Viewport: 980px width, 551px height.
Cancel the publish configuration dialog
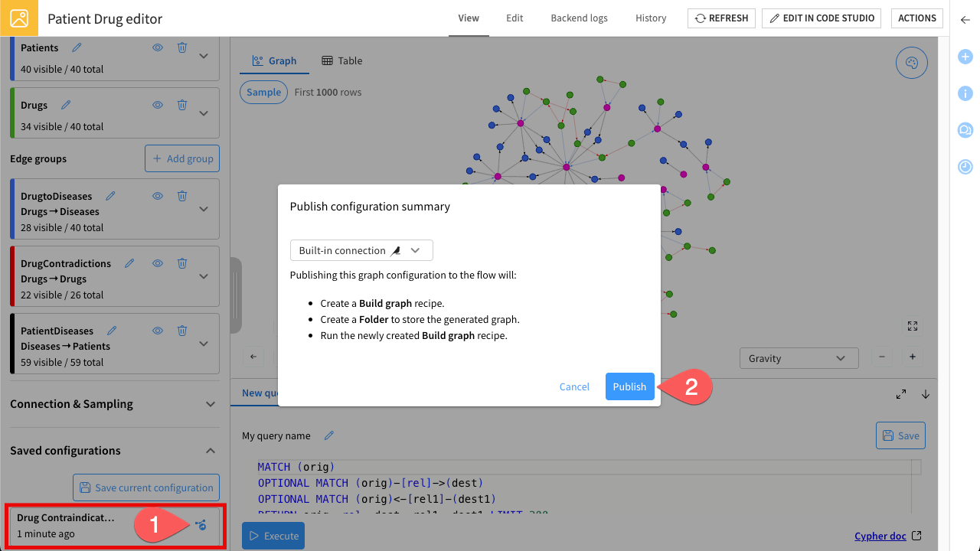[x=574, y=386]
